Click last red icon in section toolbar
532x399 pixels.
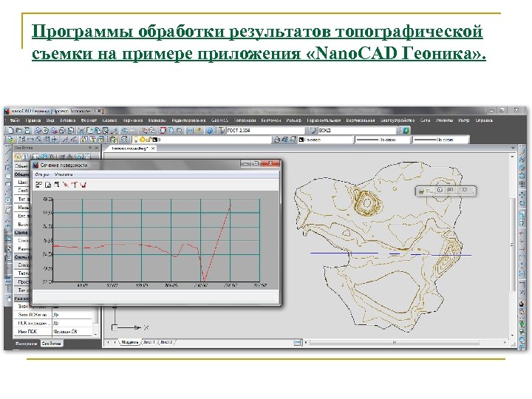[x=83, y=185]
